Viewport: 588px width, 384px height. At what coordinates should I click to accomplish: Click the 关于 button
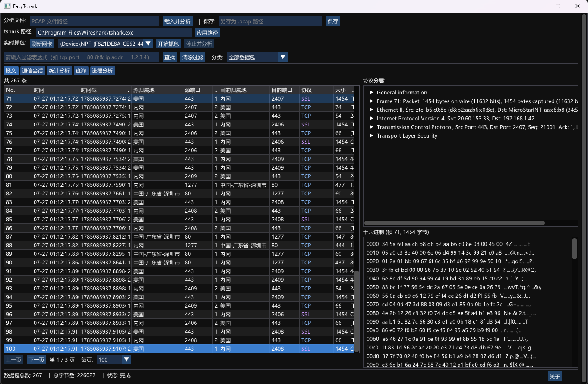[x=555, y=376]
